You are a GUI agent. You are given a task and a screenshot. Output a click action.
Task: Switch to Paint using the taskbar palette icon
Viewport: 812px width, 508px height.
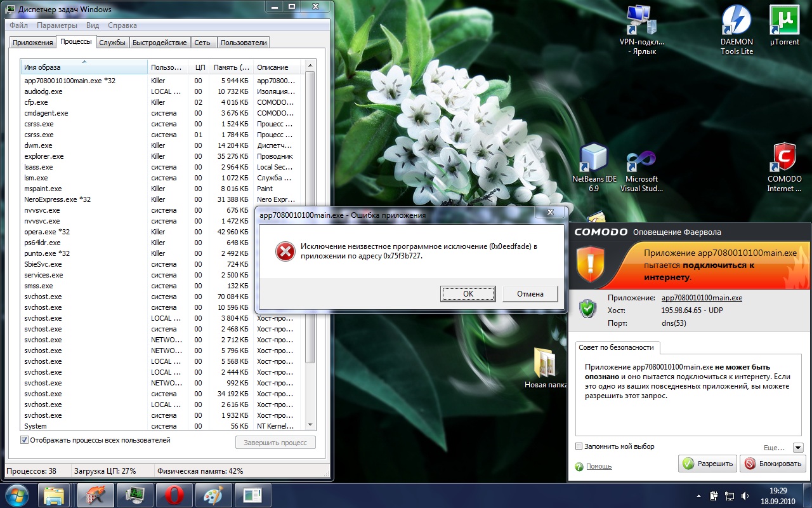point(214,495)
